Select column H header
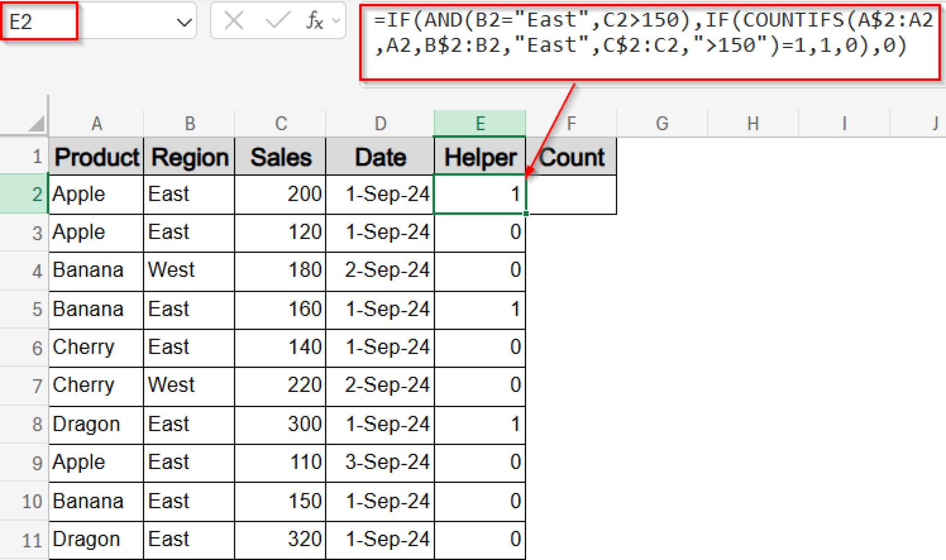The height and width of the screenshot is (560, 946). [x=753, y=123]
